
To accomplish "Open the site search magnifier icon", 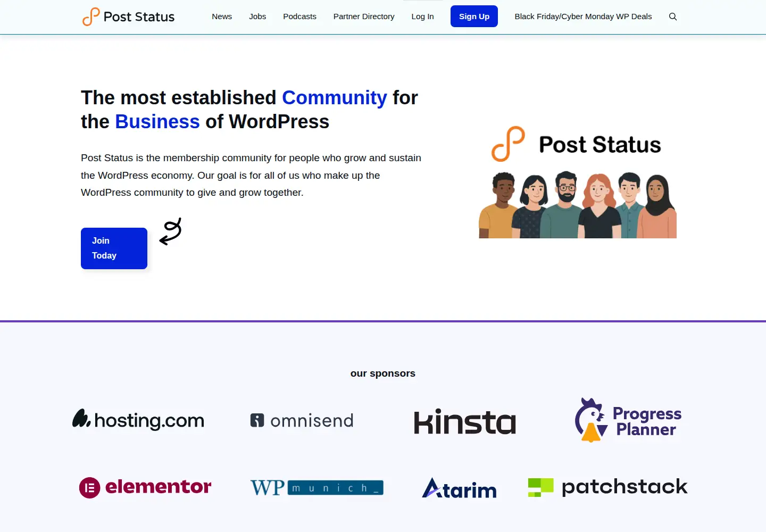I will [x=673, y=16].
